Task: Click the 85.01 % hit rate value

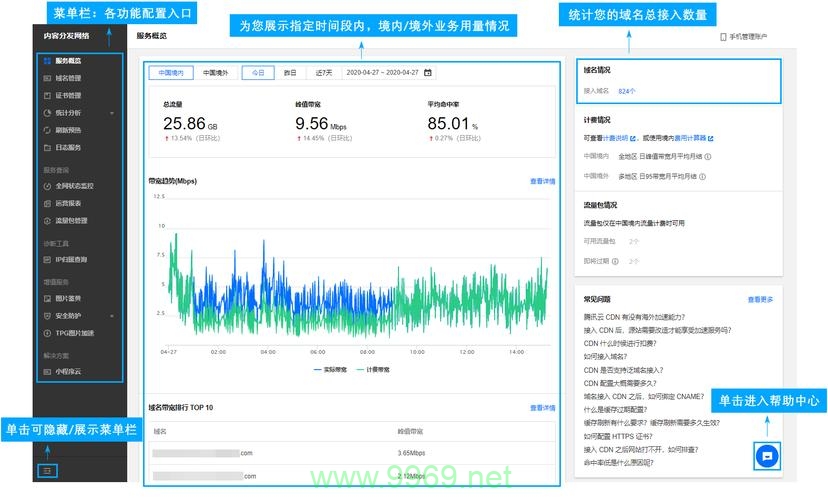Action: [x=453, y=124]
